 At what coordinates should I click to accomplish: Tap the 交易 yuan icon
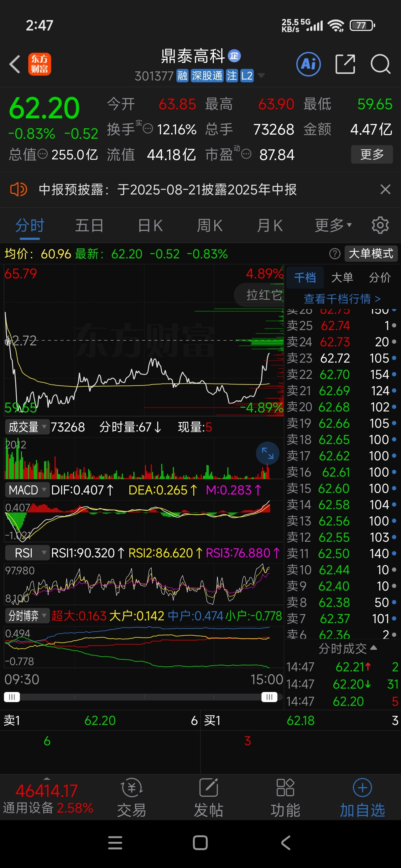(132, 788)
